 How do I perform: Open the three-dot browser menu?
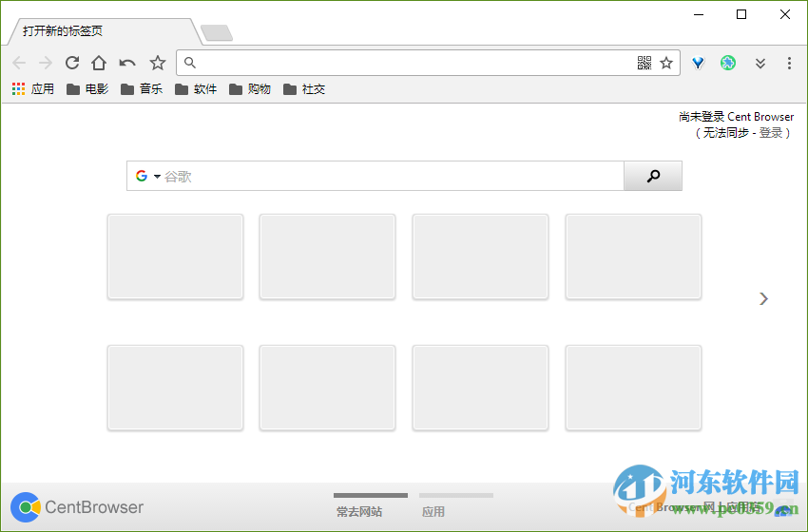click(x=789, y=63)
